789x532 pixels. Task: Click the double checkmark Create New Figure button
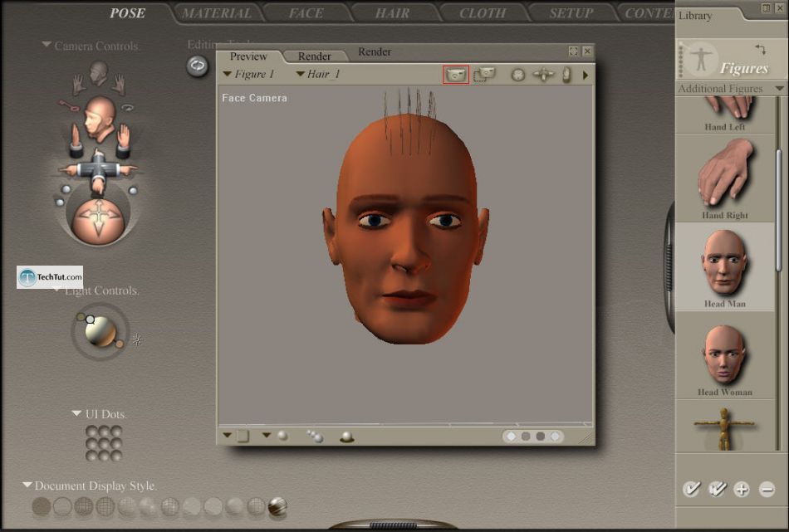pyautogui.click(x=717, y=489)
